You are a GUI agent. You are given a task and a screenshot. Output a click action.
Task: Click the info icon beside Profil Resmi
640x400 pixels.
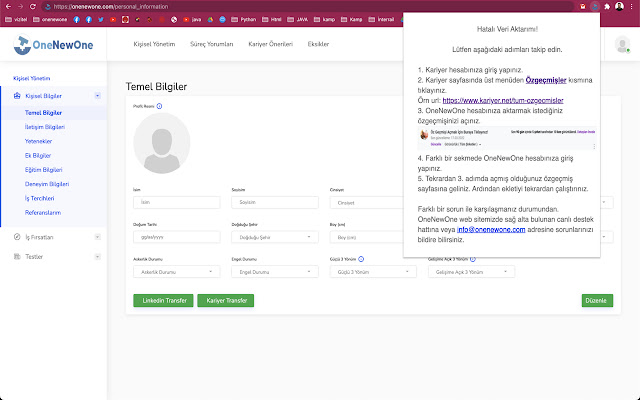tap(159, 106)
